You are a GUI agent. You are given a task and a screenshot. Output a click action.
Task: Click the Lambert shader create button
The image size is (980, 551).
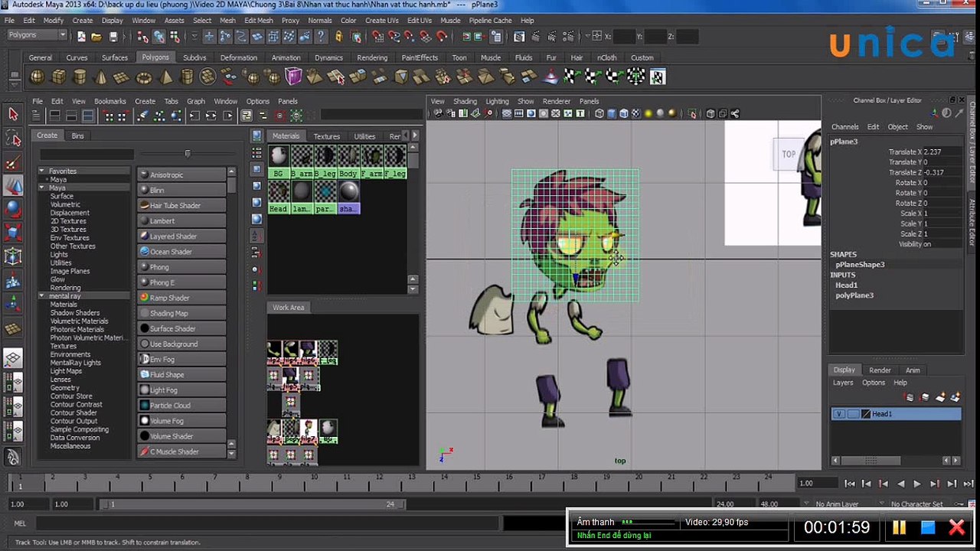point(182,221)
